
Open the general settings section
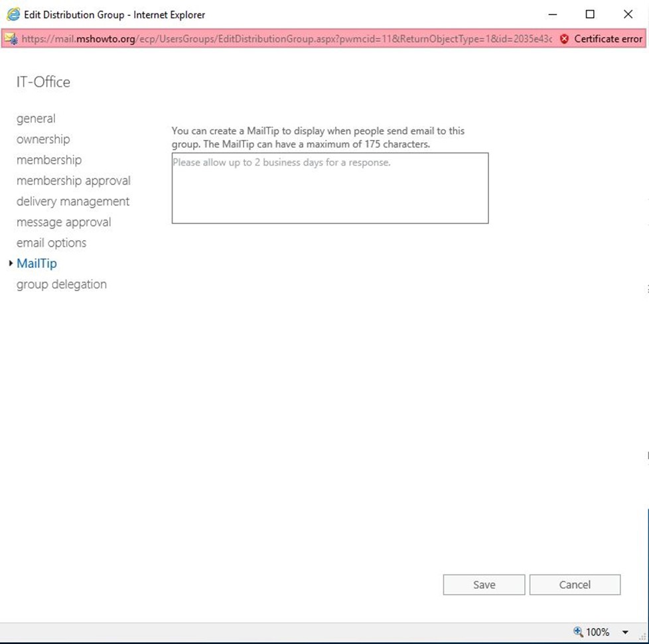point(36,119)
